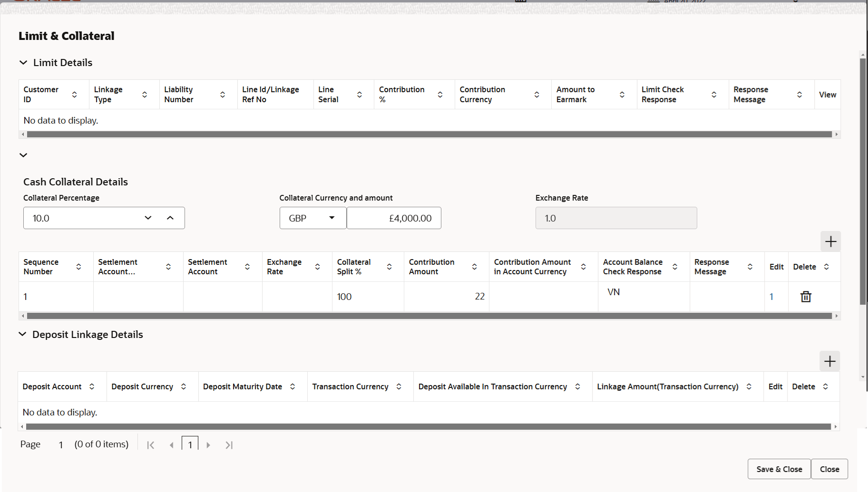This screenshot has height=492, width=868.
Task: Open the Collateral Percentage dropdown
Action: (x=148, y=218)
